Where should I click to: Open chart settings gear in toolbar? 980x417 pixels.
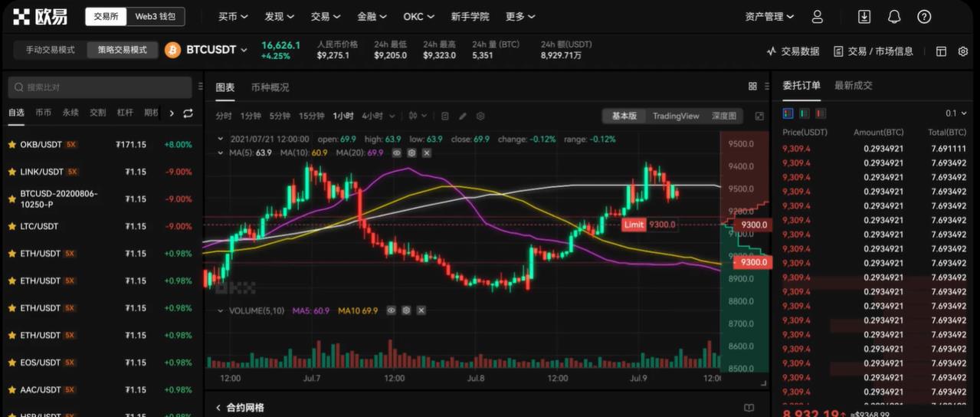[x=480, y=116]
